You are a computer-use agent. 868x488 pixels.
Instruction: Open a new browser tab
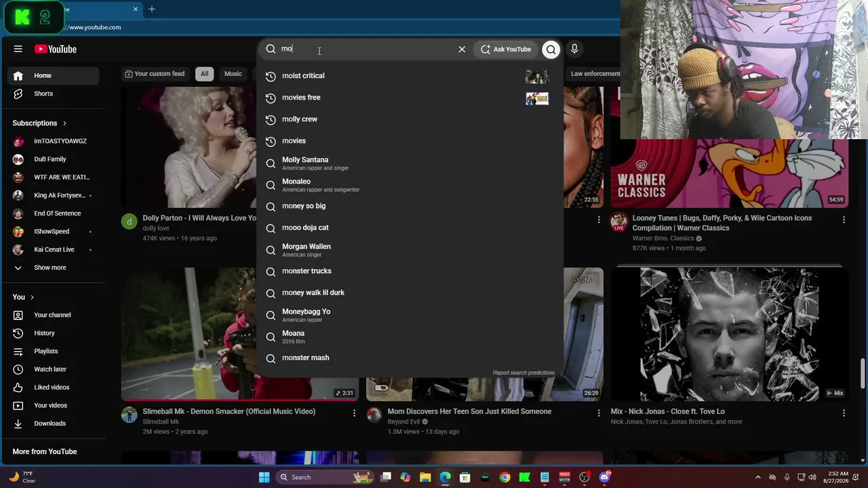click(152, 9)
